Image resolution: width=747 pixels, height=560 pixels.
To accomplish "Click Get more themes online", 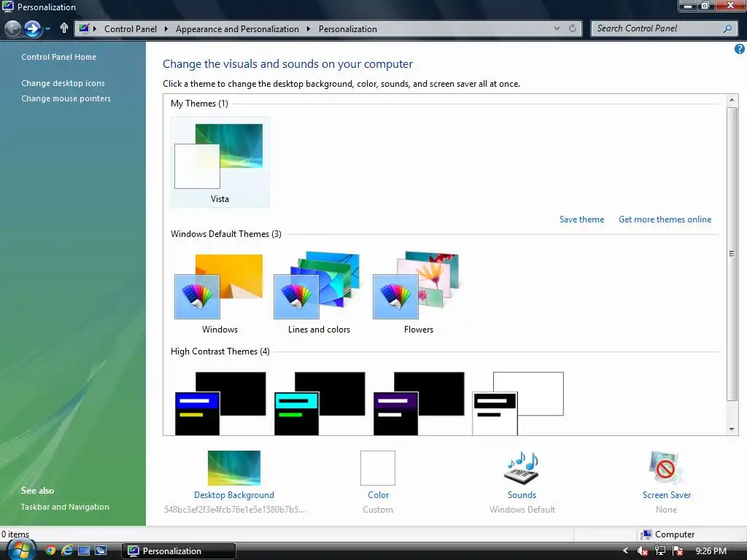I will (x=665, y=219).
